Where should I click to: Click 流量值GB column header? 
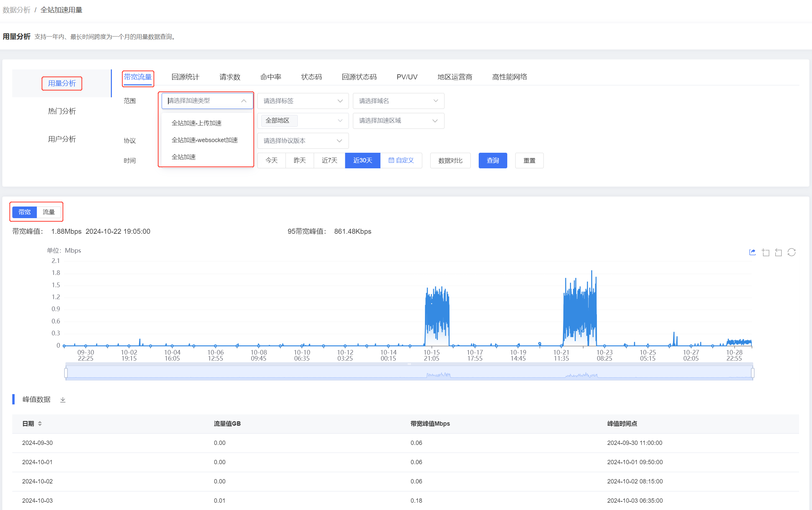coord(227,424)
